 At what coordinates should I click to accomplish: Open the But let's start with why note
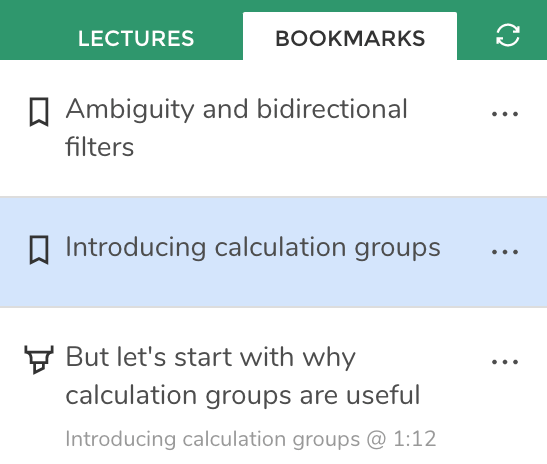[x=243, y=376]
